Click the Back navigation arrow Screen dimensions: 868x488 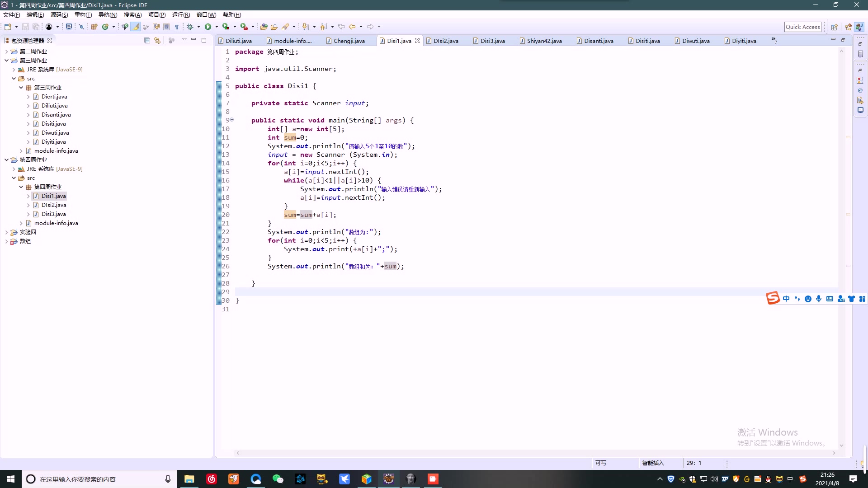[352, 27]
